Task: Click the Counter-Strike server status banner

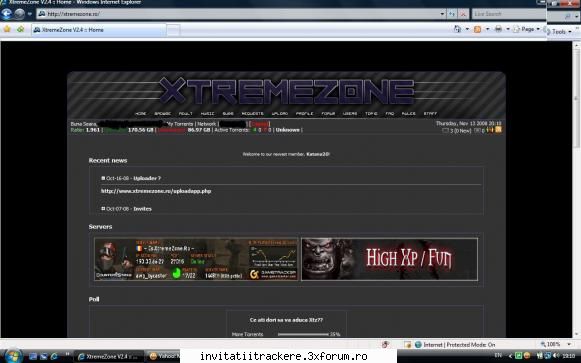Action: [196, 259]
